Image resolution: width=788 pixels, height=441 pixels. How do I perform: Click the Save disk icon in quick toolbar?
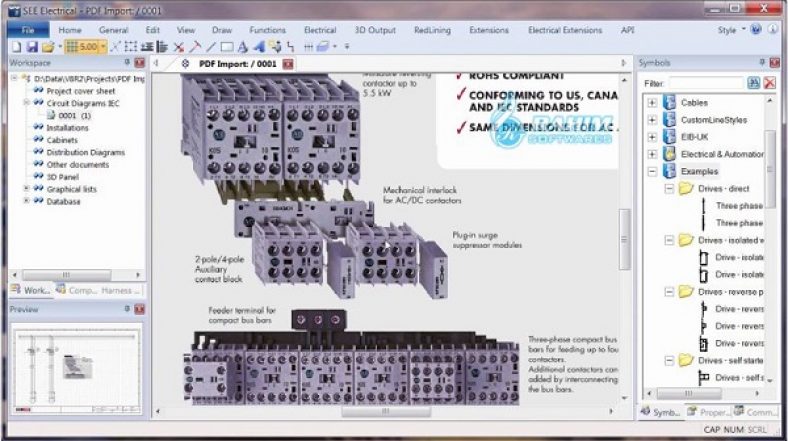[32, 47]
